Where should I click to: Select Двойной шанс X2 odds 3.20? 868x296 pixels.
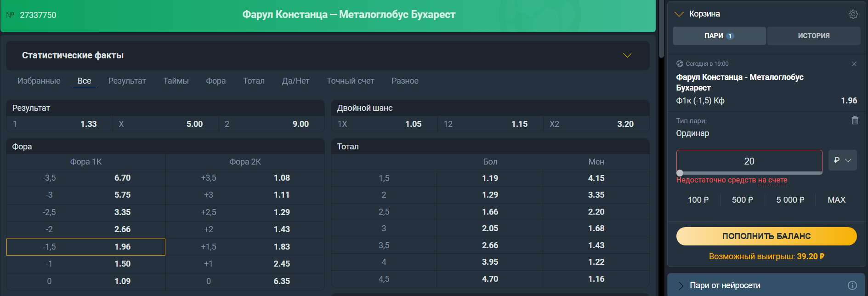(596, 124)
